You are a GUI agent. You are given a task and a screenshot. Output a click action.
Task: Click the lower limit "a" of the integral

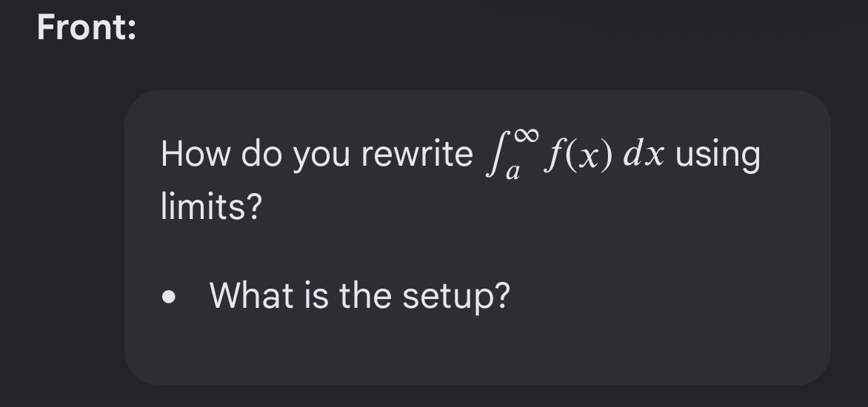point(513,172)
